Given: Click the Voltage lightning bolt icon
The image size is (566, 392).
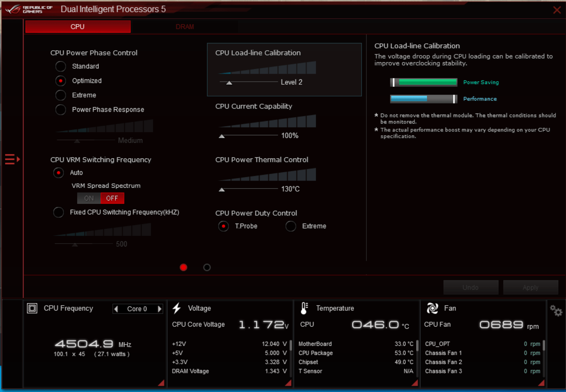Looking at the screenshot, I should coord(177,308).
